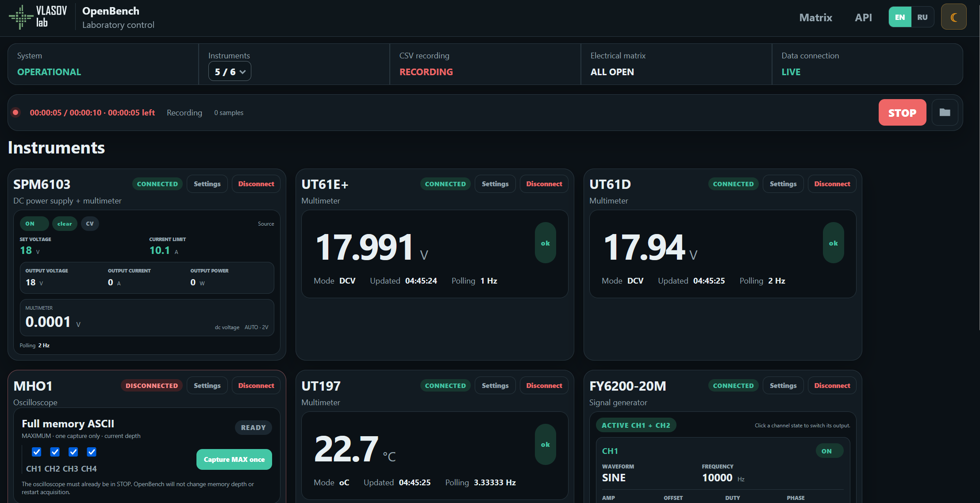The width and height of the screenshot is (980, 503).
Task: Open the Matrix page
Action: [815, 17]
